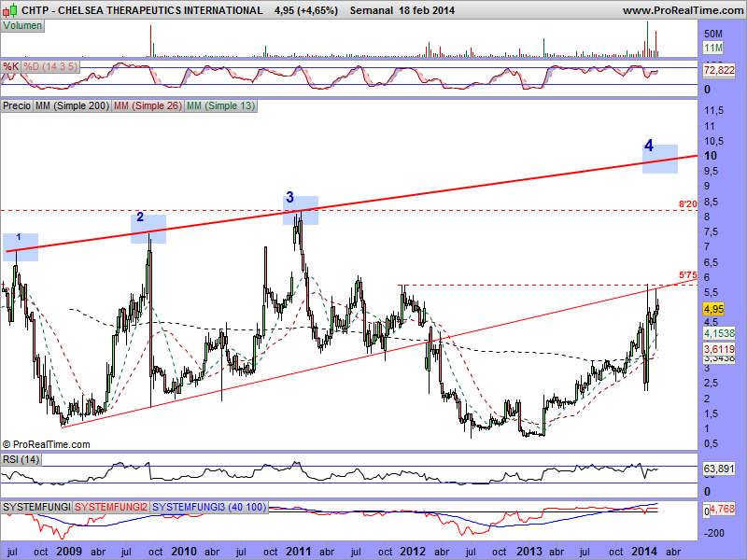Click the red 4,768 SYSTEMFUNGI value
The width and height of the screenshot is (747, 560).
click(x=723, y=509)
